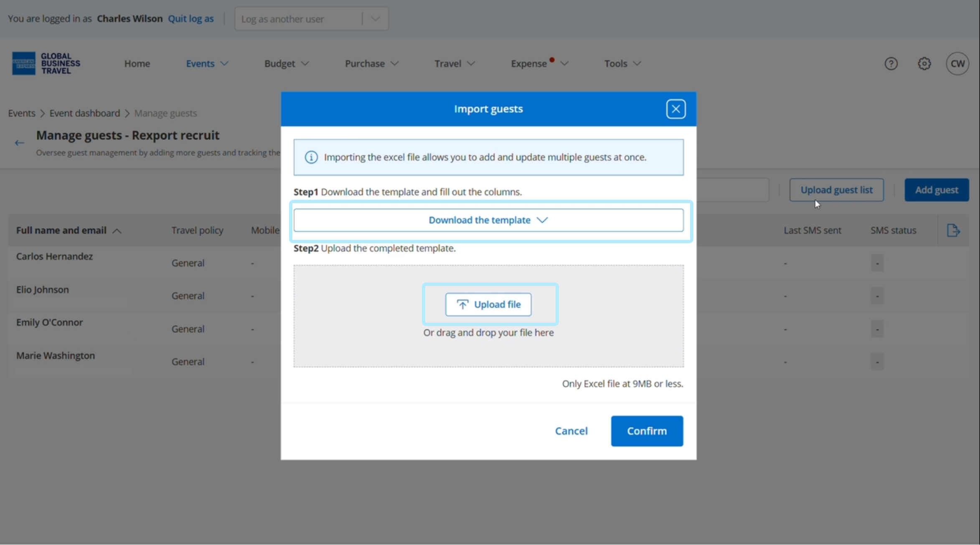Click the info icon in import notice

click(x=311, y=157)
